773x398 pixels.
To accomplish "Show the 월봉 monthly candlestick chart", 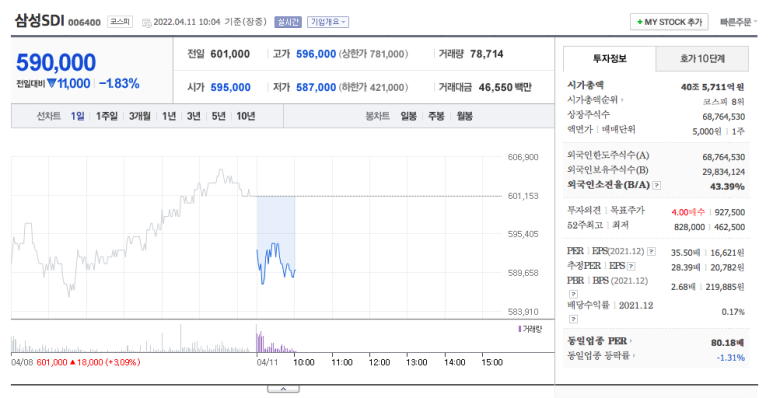I will tap(464, 116).
